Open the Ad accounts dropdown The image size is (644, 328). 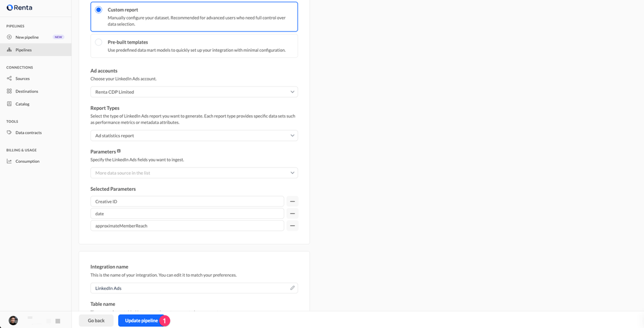point(194,92)
